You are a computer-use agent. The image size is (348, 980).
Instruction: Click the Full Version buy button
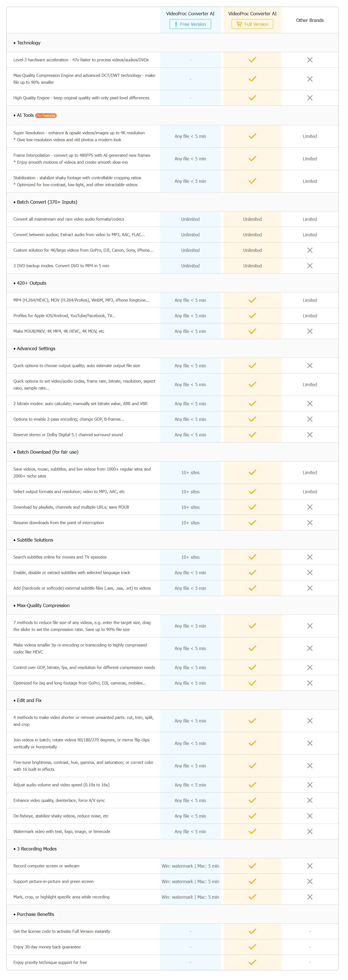pos(252,24)
